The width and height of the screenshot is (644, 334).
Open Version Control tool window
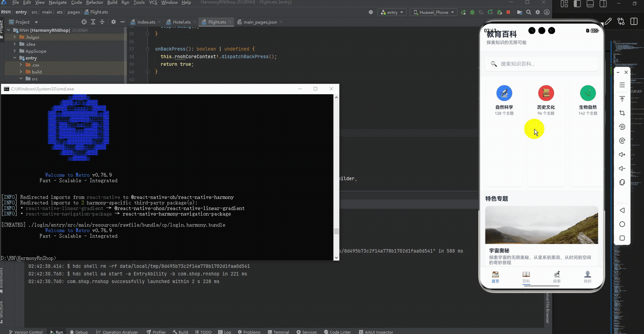25,332
